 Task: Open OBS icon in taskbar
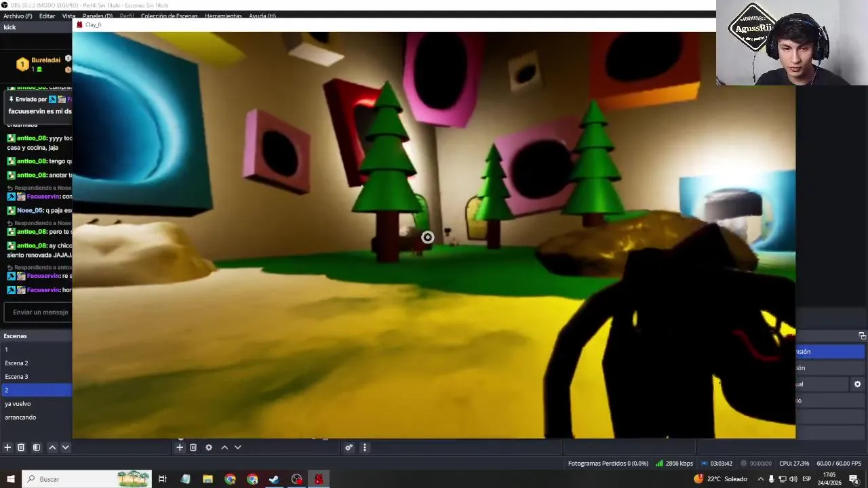(296, 479)
